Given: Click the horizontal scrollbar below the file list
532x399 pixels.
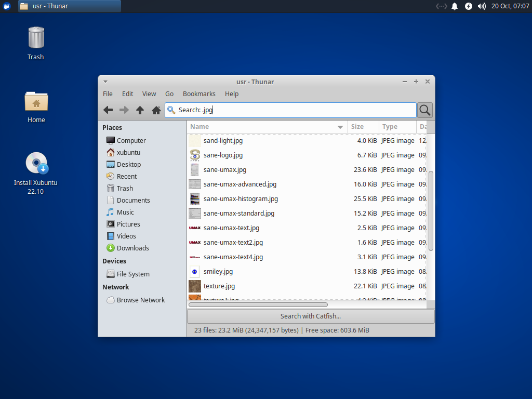Looking at the screenshot, I should tap(258, 304).
